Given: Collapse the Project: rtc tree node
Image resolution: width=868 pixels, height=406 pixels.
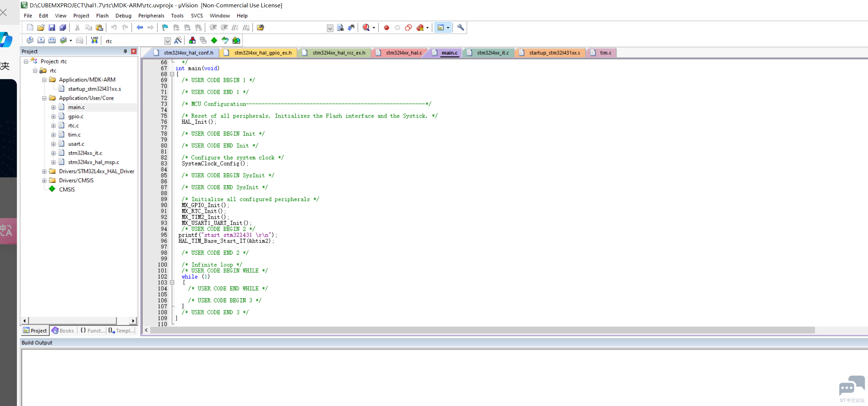Looking at the screenshot, I should click(26, 62).
